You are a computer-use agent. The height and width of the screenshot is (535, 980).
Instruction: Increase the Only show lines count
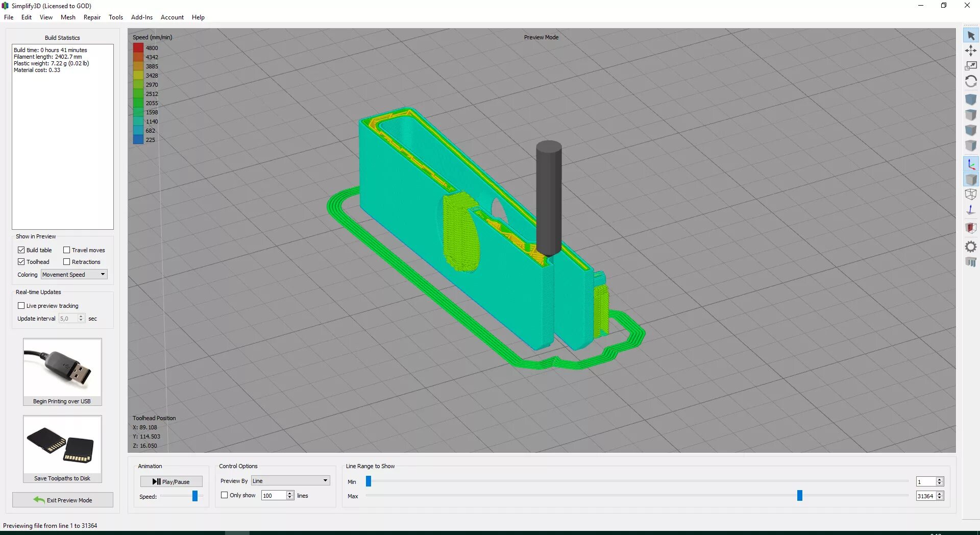click(x=290, y=493)
